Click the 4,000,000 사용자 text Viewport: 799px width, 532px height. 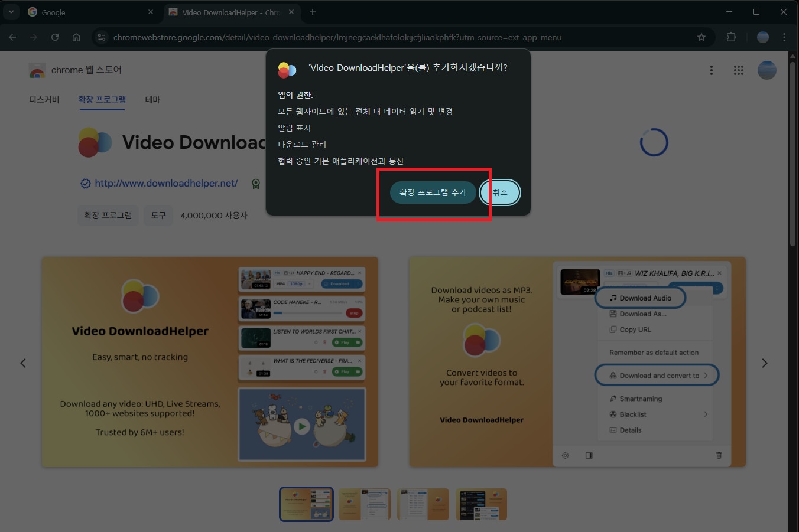coord(214,216)
